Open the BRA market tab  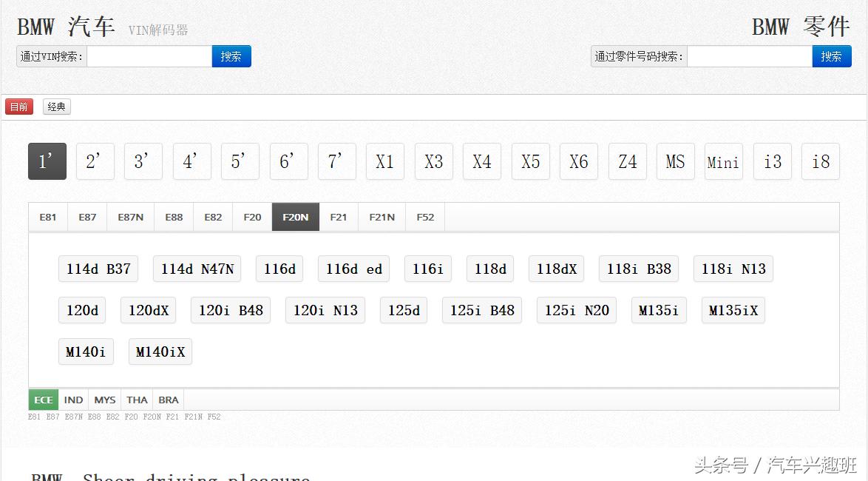(169, 400)
